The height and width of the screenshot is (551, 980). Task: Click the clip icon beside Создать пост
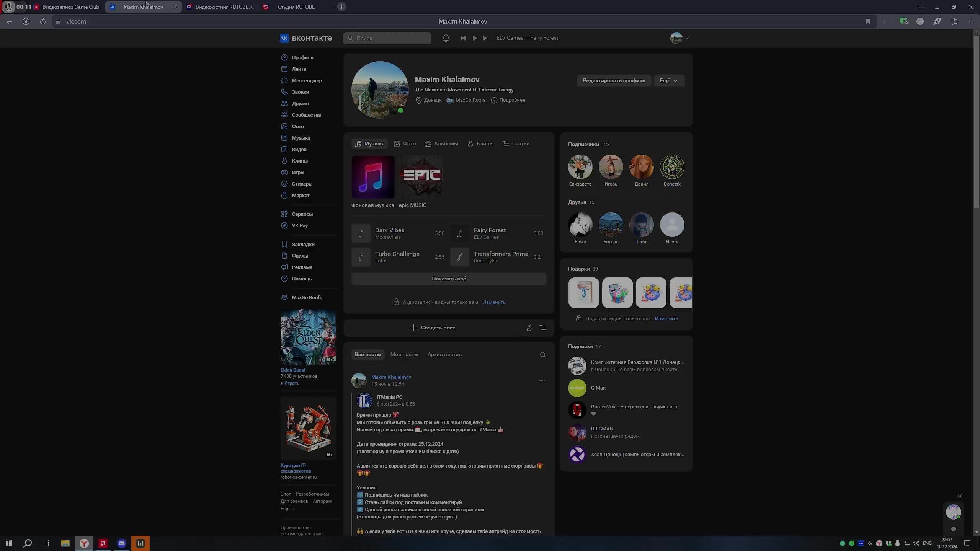pyautogui.click(x=529, y=328)
